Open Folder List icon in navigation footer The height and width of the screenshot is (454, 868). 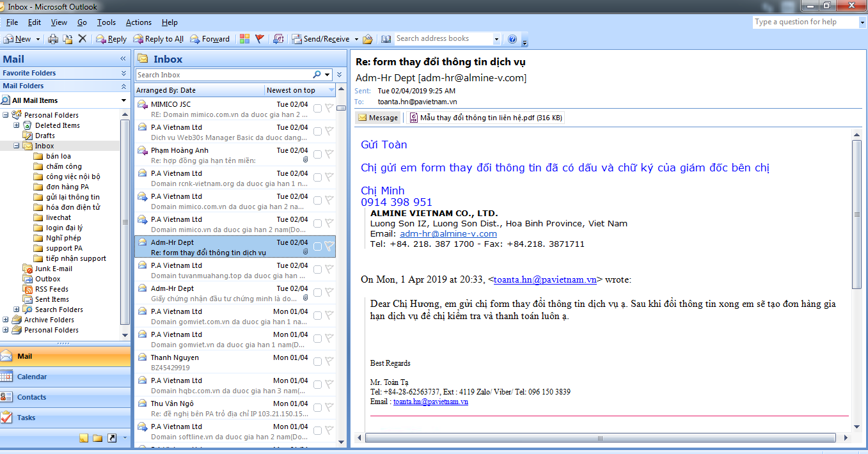pos(97,438)
